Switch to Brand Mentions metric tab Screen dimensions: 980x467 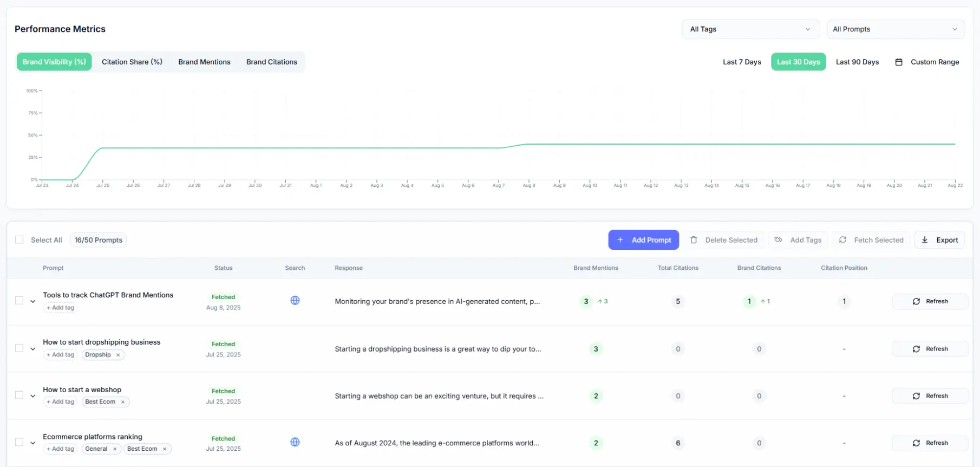(x=205, y=62)
